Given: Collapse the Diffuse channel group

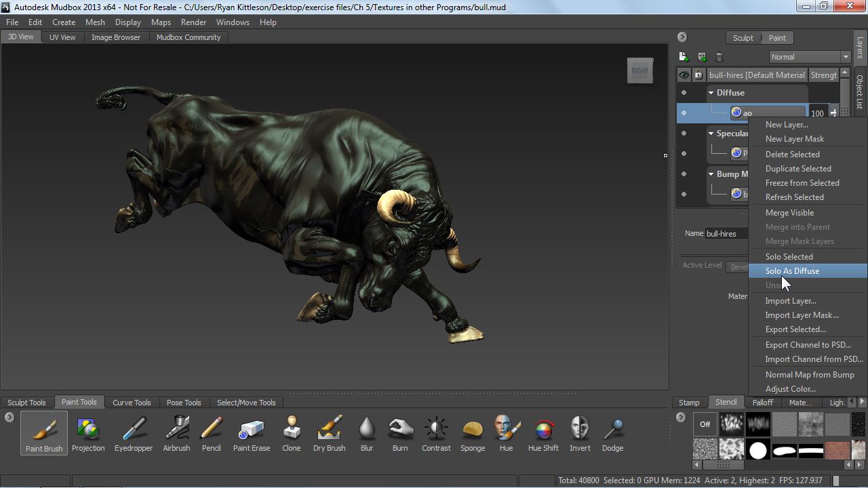Looking at the screenshot, I should 711,93.
